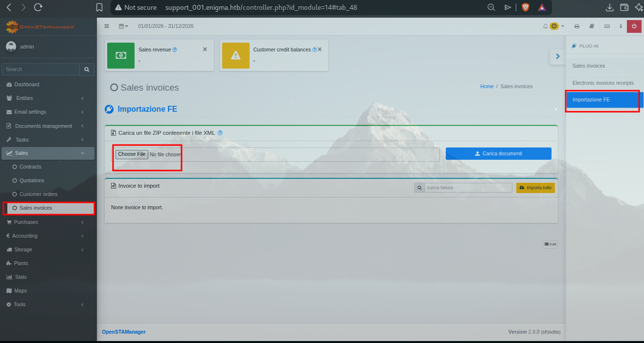Expand the Tasks menu

tap(48, 140)
